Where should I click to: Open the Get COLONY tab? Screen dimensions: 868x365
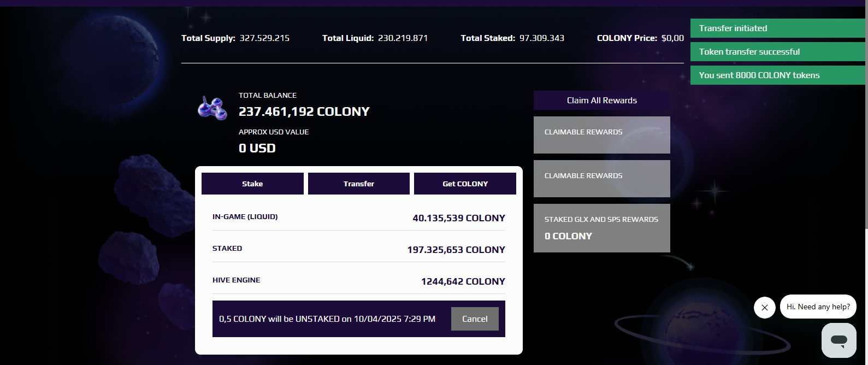point(465,184)
